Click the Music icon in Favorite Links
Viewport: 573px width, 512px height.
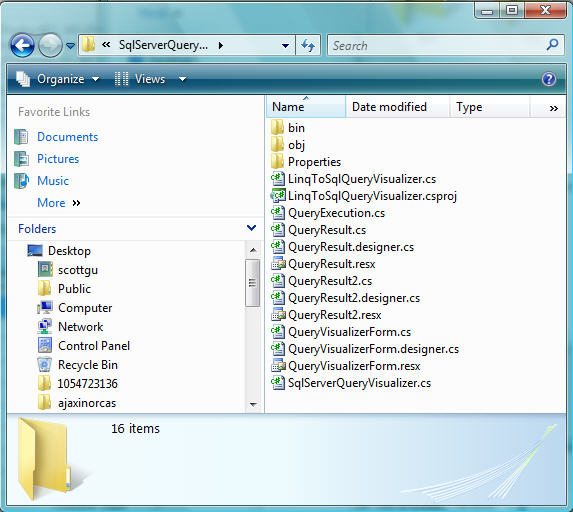[21, 181]
